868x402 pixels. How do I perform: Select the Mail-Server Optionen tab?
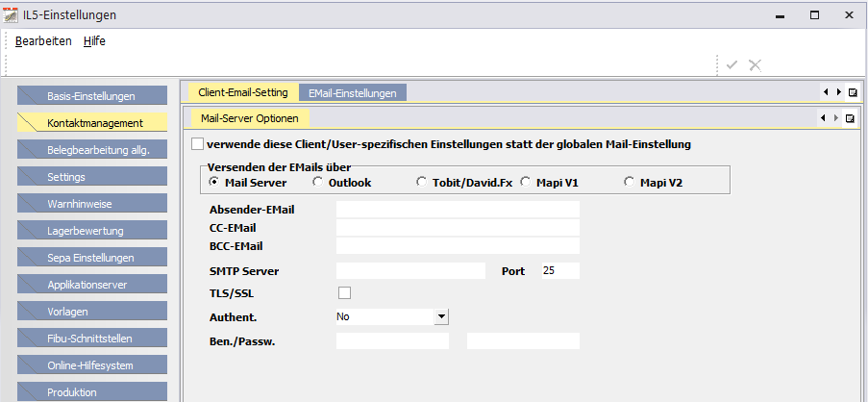250,118
